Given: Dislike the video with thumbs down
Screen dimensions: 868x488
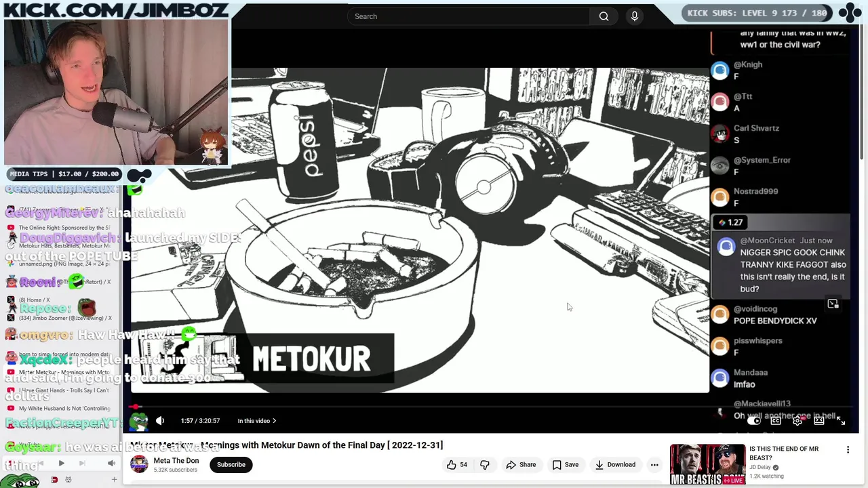Looking at the screenshot, I should coord(485,464).
